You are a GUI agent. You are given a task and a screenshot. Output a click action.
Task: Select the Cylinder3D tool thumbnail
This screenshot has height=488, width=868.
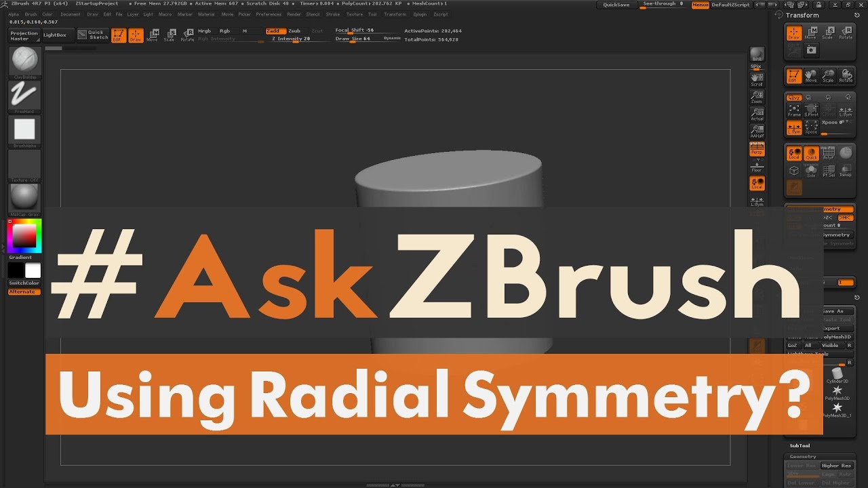837,375
